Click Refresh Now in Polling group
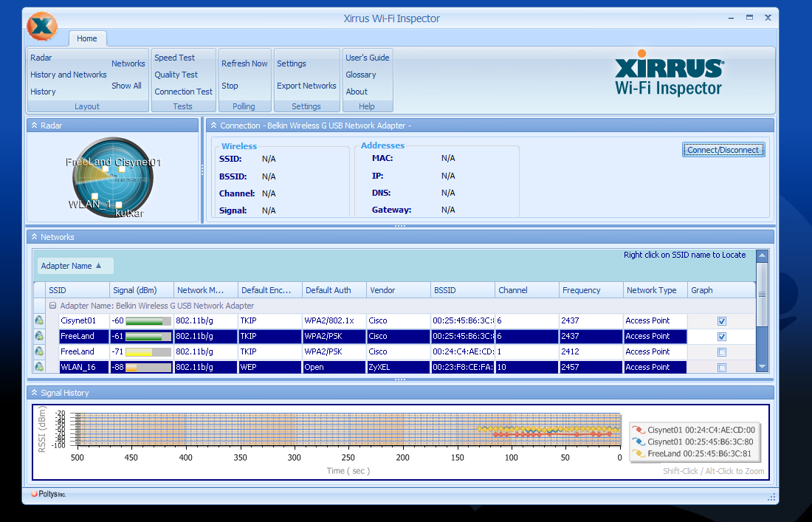The width and height of the screenshot is (812, 522). coord(244,63)
